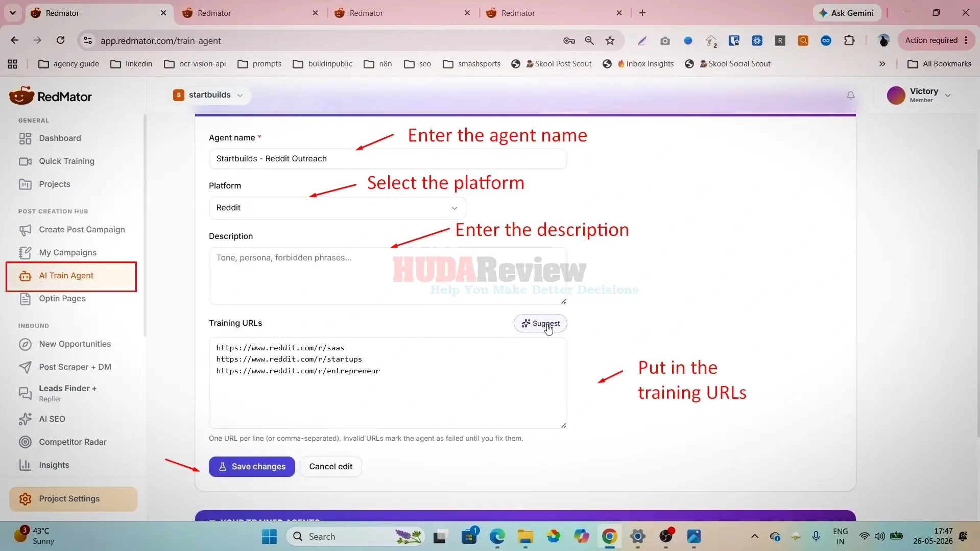
Task: Open the linkedin bookmark folder
Action: (x=132, y=64)
